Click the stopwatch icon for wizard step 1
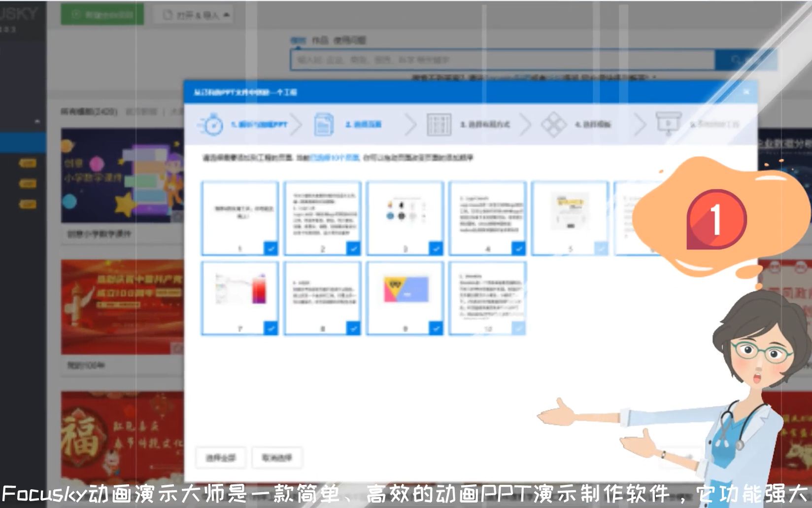Screen dimensions: 812x508 coord(210,125)
